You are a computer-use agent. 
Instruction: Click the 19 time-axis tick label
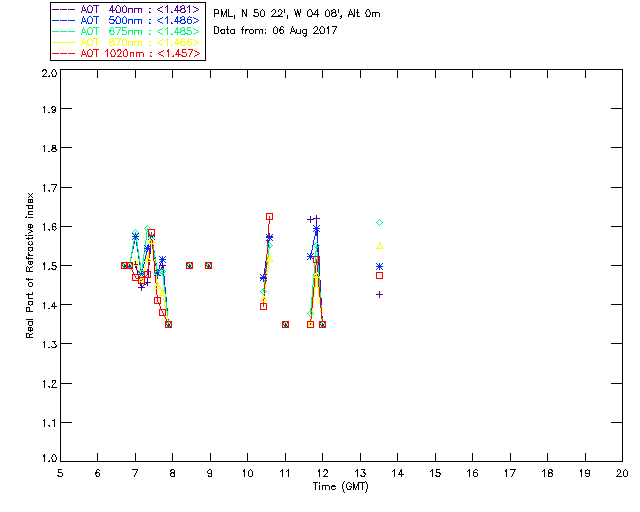[x=585, y=473]
